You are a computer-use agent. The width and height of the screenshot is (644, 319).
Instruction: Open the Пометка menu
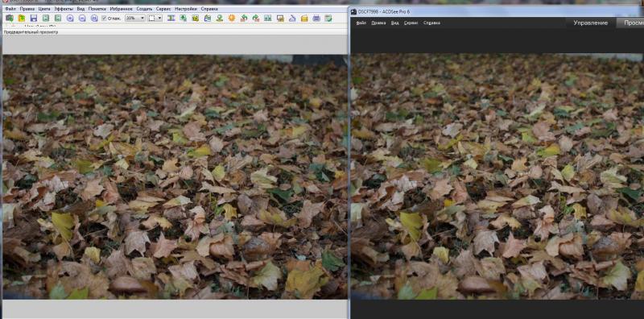pyautogui.click(x=97, y=9)
